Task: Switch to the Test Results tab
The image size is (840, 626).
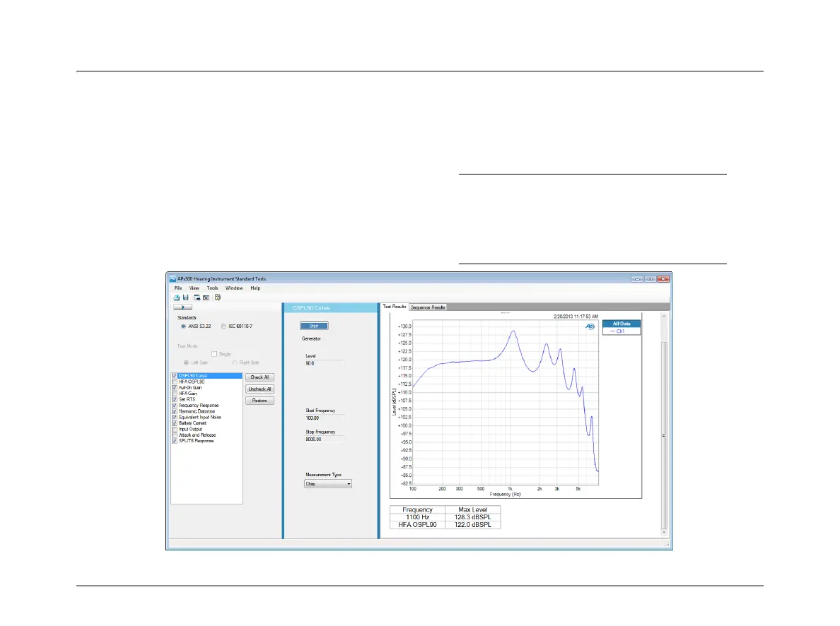Action: (395, 307)
